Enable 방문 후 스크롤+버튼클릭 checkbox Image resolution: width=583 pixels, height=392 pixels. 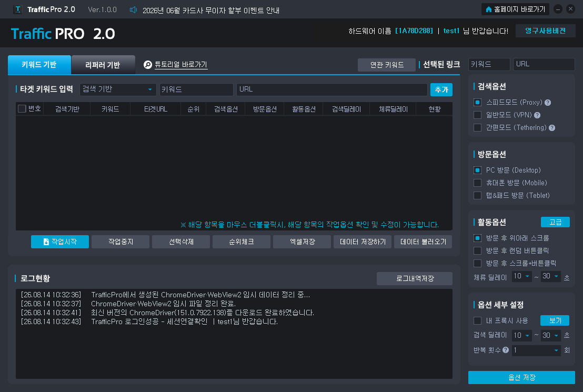tap(477, 263)
